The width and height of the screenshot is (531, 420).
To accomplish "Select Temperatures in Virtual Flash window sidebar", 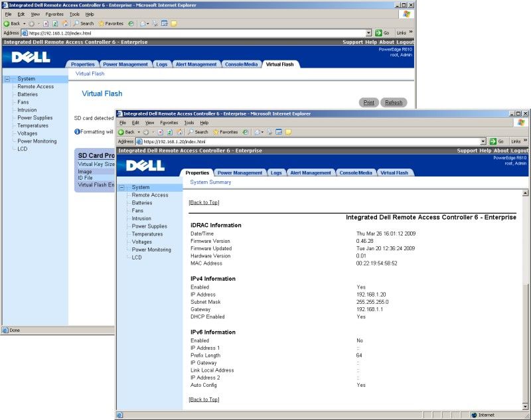I will coord(33,125).
